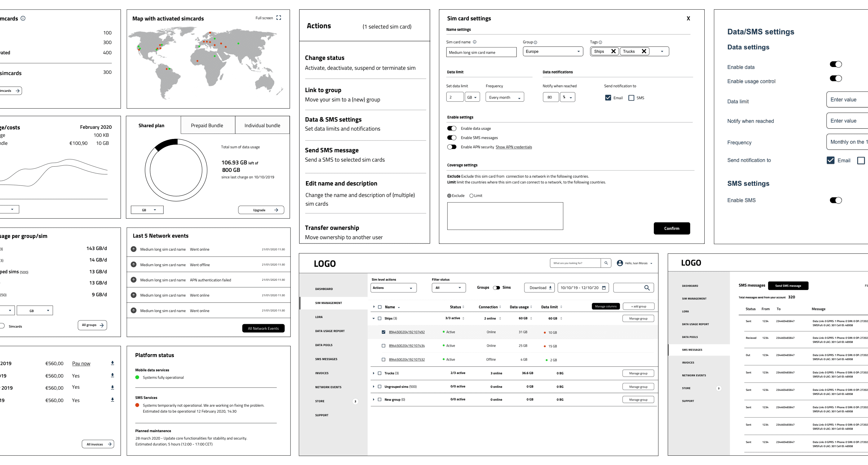Click the info icon beside Sim card name
Image resolution: width=868 pixels, height=465 pixels.
point(475,42)
